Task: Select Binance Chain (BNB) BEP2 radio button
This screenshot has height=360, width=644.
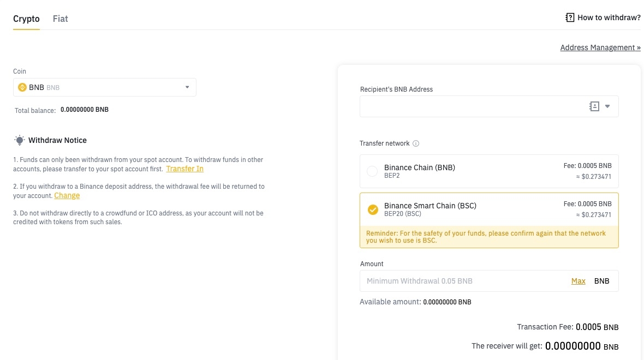Action: pyautogui.click(x=372, y=171)
